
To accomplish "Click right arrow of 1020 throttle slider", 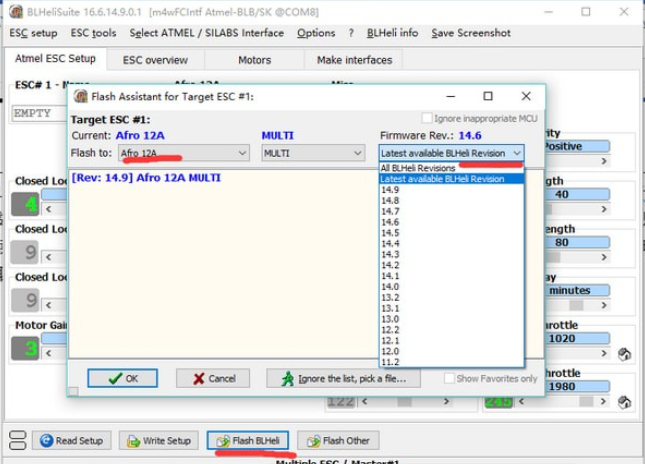I will tap(604, 353).
